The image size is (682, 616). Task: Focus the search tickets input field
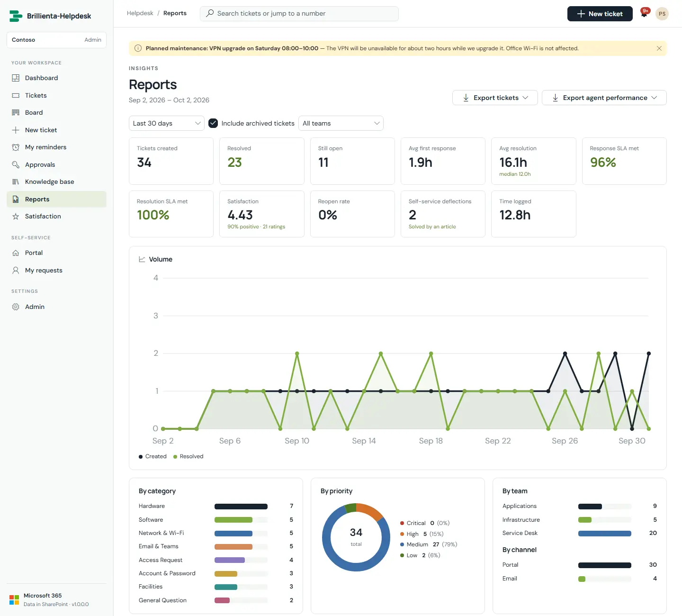pyautogui.click(x=299, y=14)
